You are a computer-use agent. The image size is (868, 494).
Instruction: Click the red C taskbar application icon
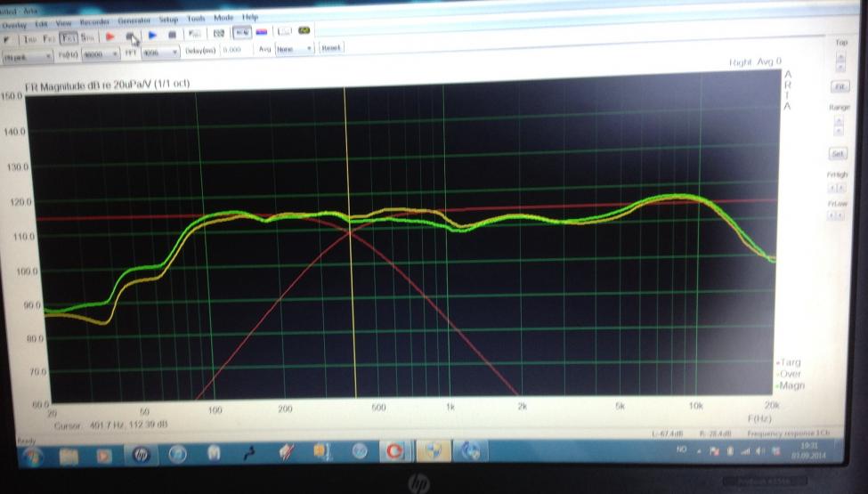pyautogui.click(x=394, y=451)
